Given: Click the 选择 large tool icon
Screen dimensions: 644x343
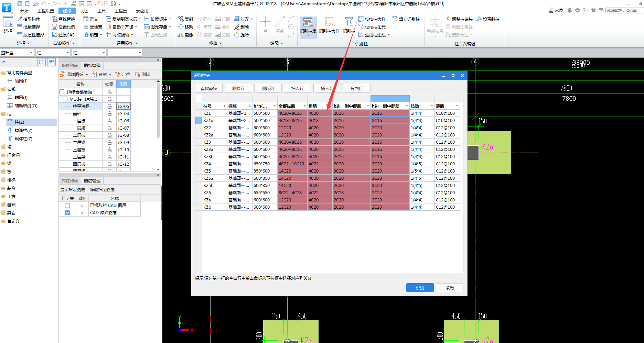Looking at the screenshot, I should [8, 22].
